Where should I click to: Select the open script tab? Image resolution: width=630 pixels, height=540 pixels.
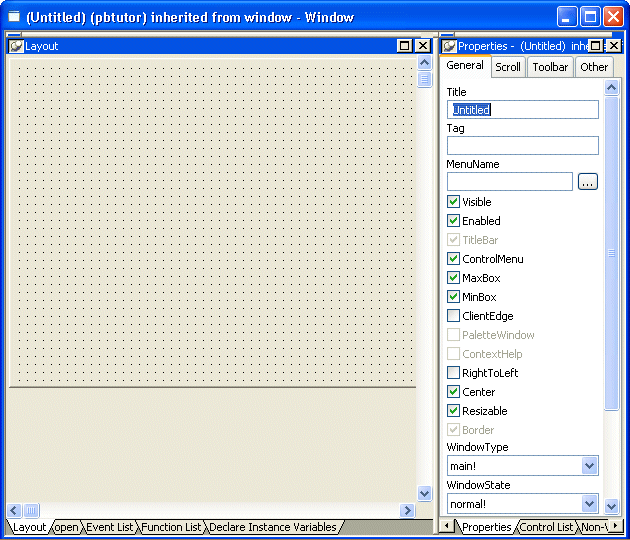pos(66,527)
